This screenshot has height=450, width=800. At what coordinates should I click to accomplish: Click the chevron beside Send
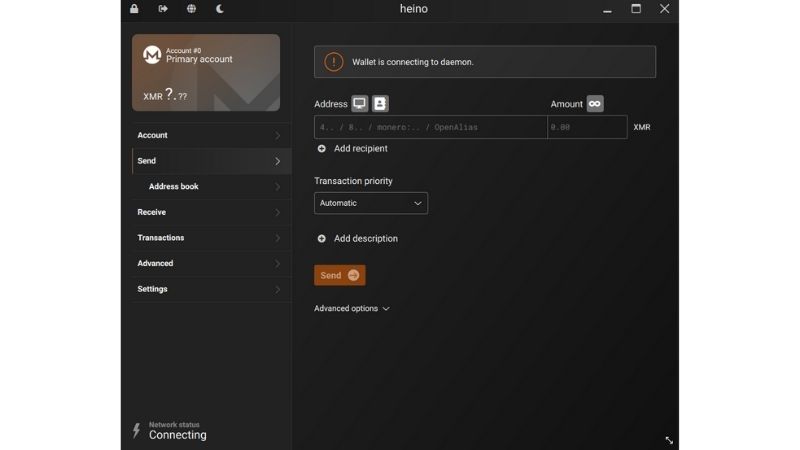click(278, 161)
